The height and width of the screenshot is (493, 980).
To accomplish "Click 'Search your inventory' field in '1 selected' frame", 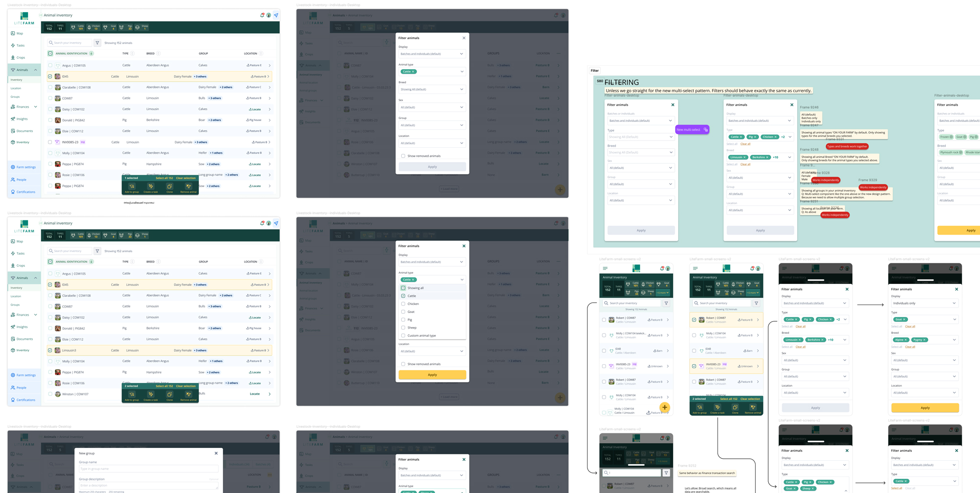I will pos(70,43).
